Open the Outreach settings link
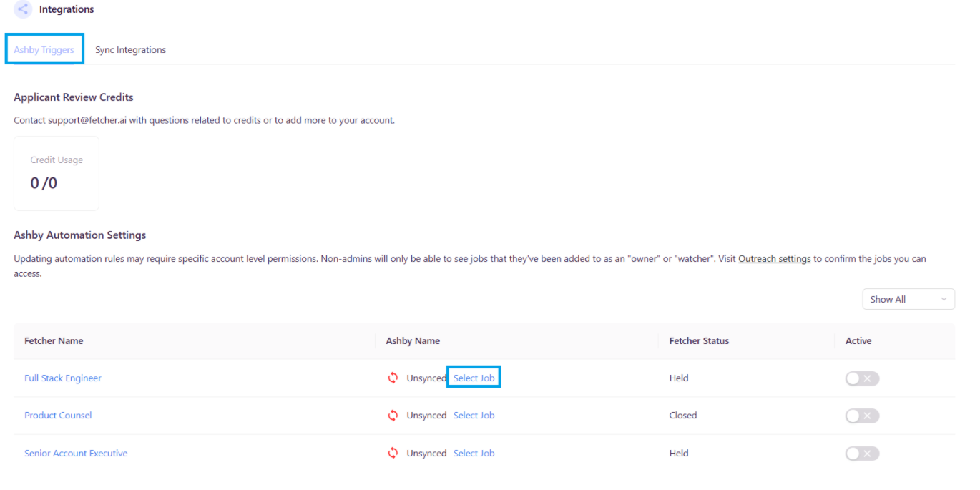Screen dimensions: 980x490 774,259
